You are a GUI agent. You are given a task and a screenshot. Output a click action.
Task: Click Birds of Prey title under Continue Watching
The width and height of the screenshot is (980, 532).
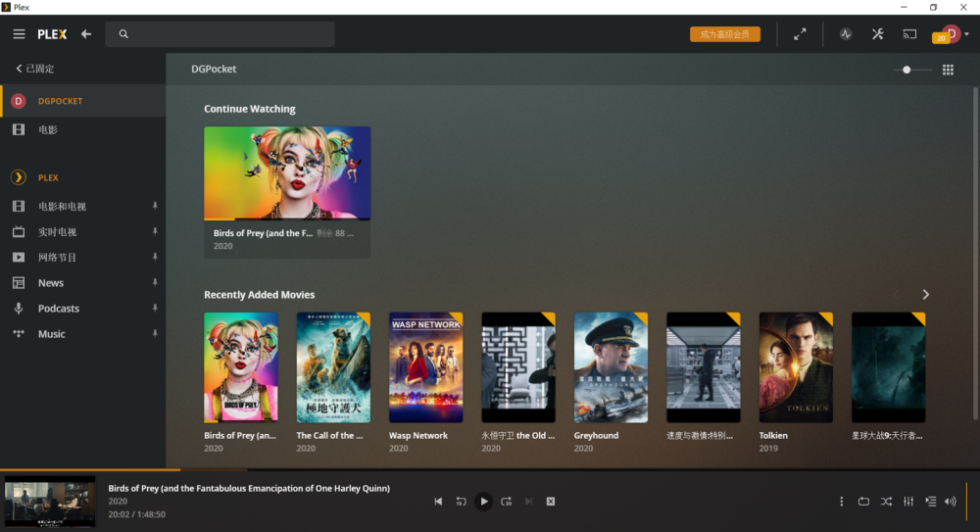[263, 233]
